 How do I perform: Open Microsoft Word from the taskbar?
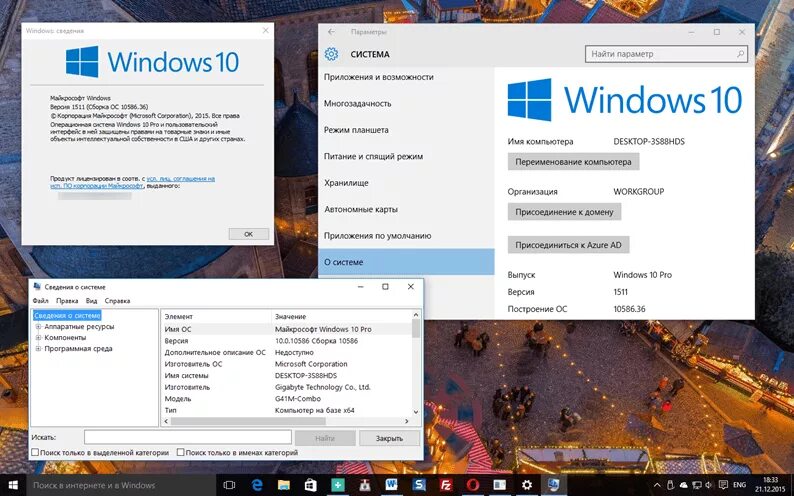(391, 485)
